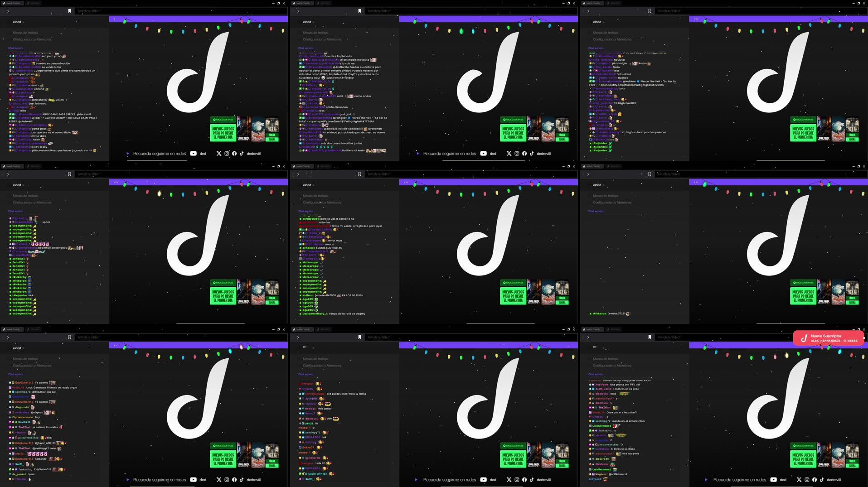Screen dimensions: 868x487
Task: Click the TikTok icon in the bottom-right window
Action: point(822,480)
